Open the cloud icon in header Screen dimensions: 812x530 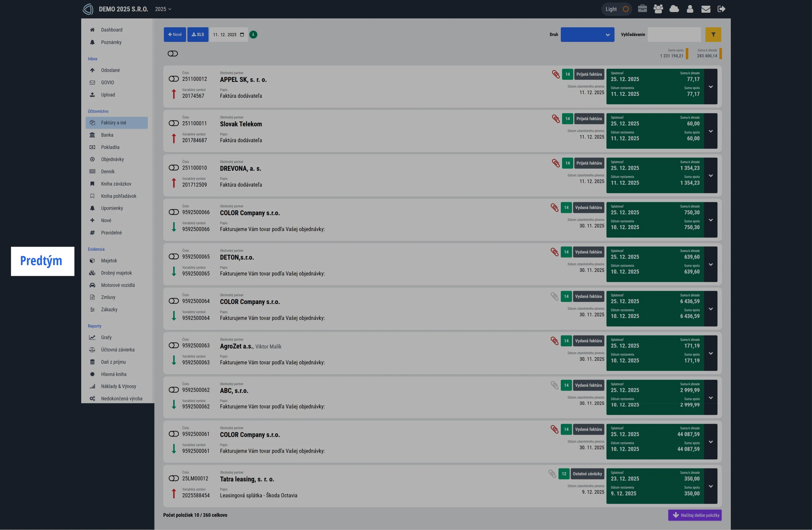[x=674, y=9]
